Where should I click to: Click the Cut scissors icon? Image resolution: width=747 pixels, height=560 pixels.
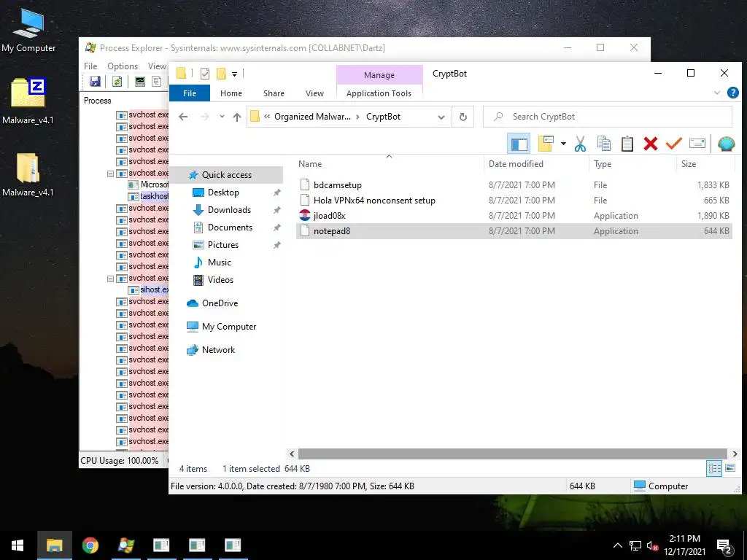(580, 144)
